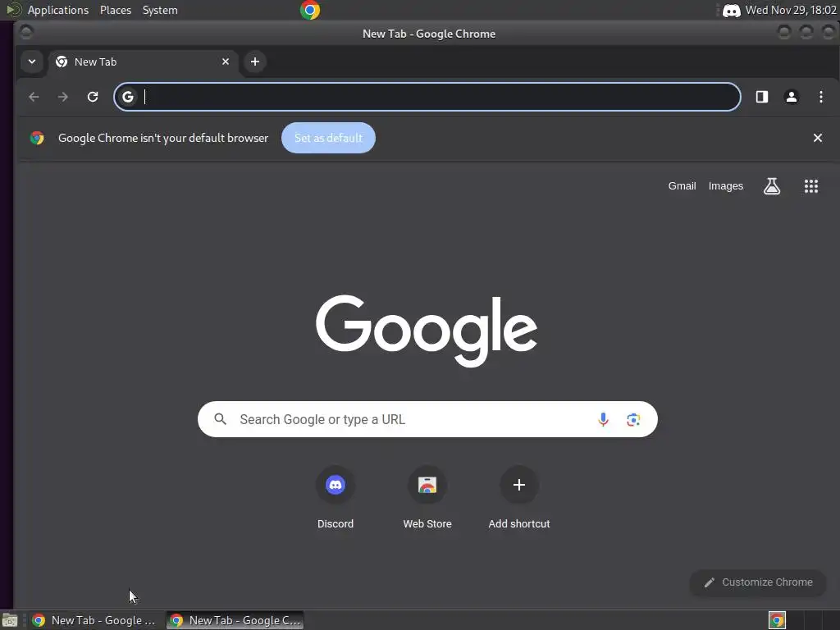
Task: Start voice search with microphone
Action: tap(603, 419)
